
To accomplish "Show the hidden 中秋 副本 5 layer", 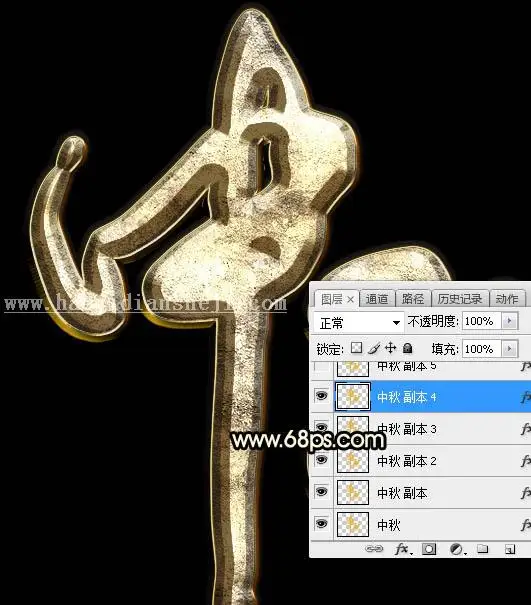I will [x=321, y=366].
